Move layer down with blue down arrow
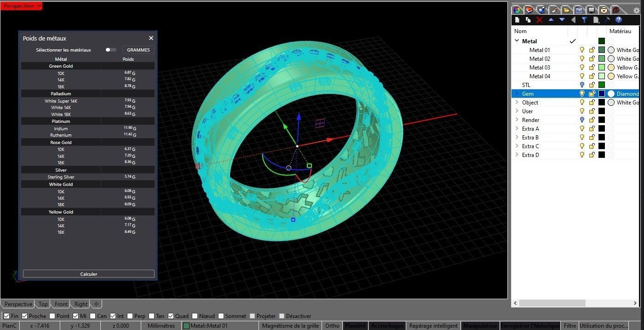 click(562, 20)
